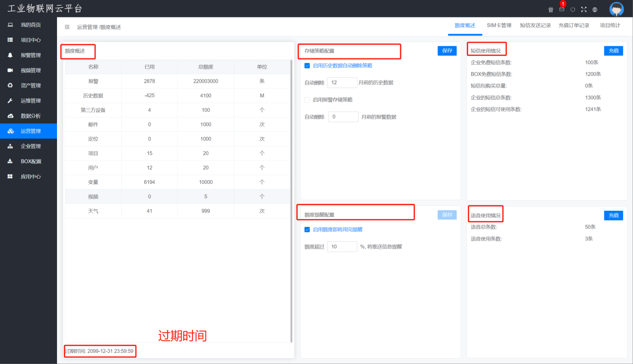Open the 短信发送记录 tab
The image size is (633, 364).
[535, 25]
